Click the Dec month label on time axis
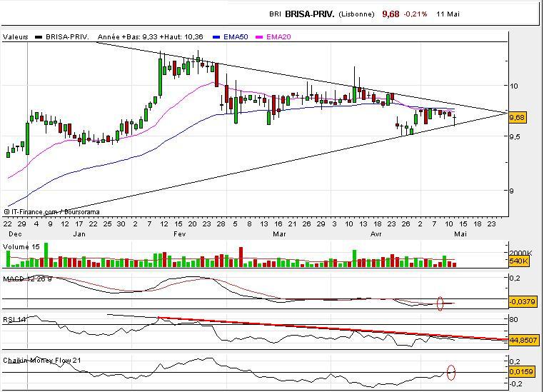 (15, 233)
